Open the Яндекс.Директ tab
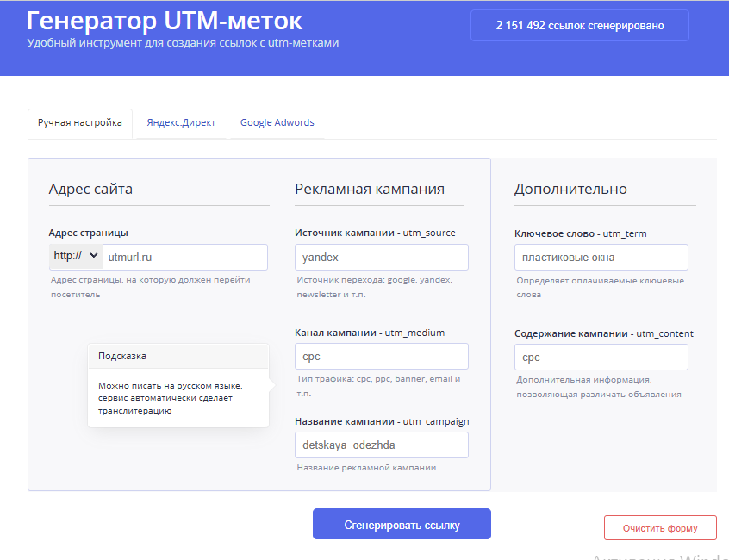Screen dimensions: 729x560 tap(181, 123)
